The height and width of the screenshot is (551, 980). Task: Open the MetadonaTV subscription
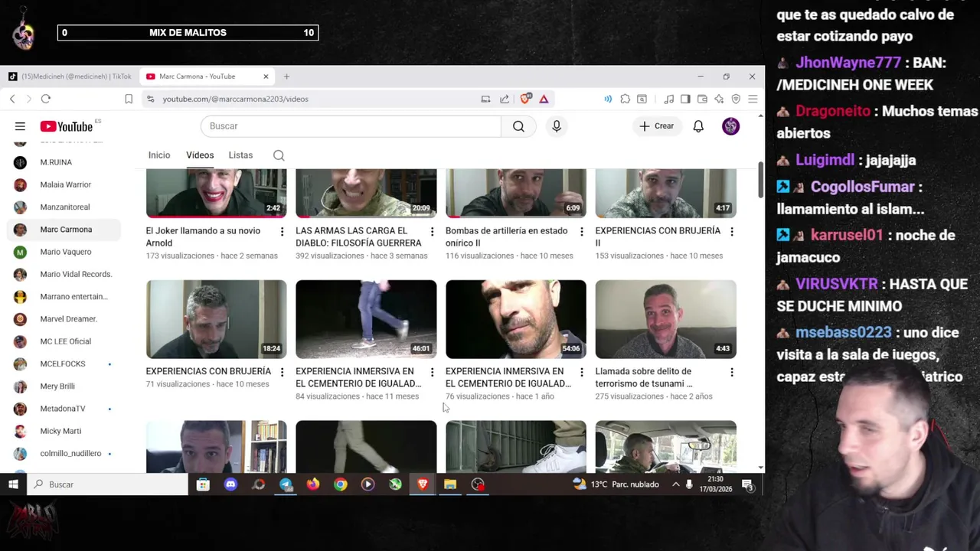pos(63,409)
